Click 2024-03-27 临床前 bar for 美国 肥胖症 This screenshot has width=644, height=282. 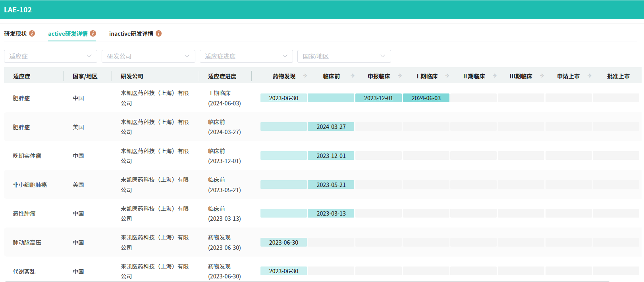tap(331, 127)
